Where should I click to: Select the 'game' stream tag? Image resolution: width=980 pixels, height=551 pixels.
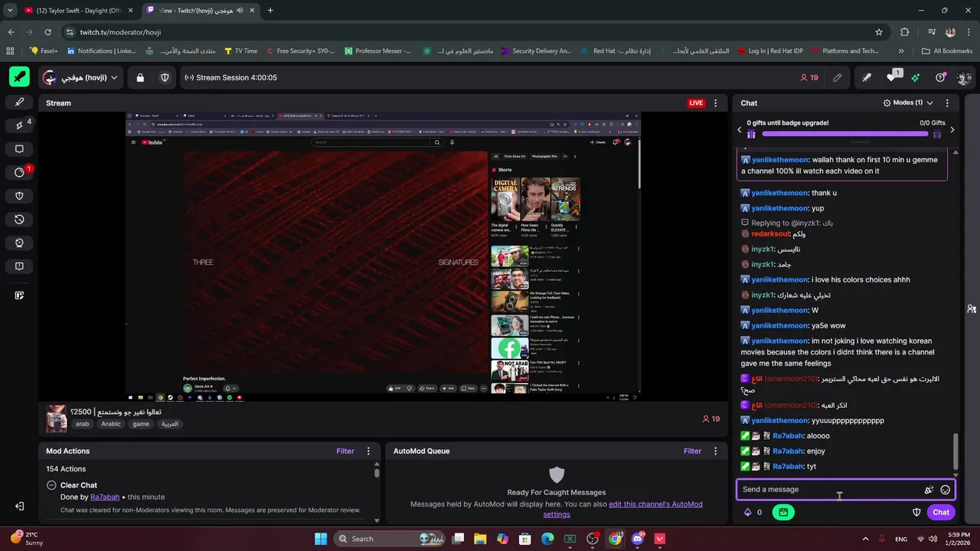point(141,424)
